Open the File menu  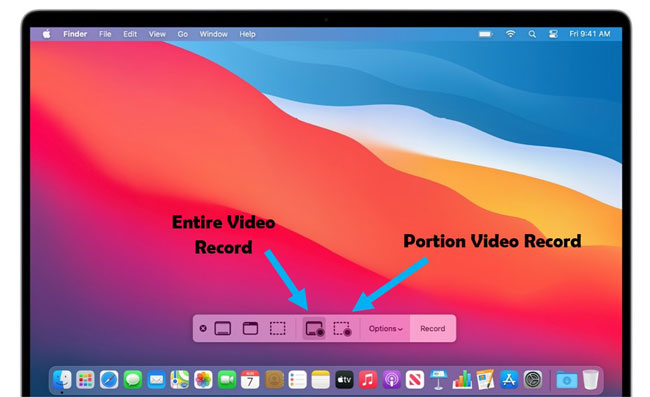click(x=105, y=34)
